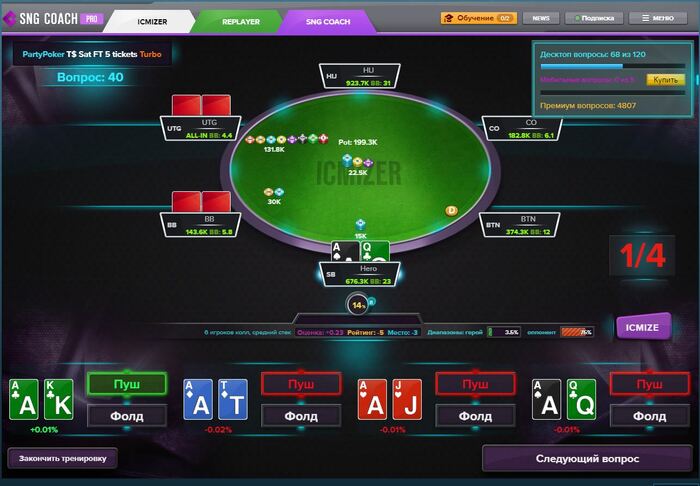This screenshot has height=486, width=700.
Task: Click Закончить тренировку button
Action: point(62,458)
